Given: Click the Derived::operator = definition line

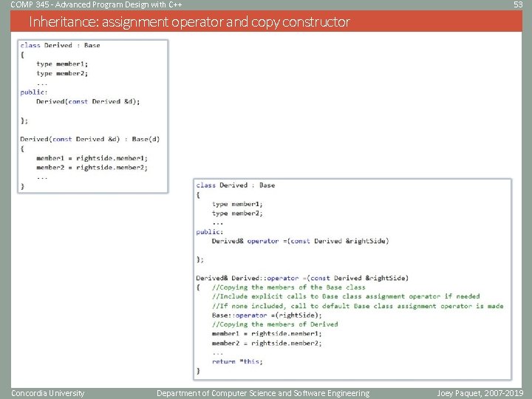Looking at the screenshot, I should (302, 279).
